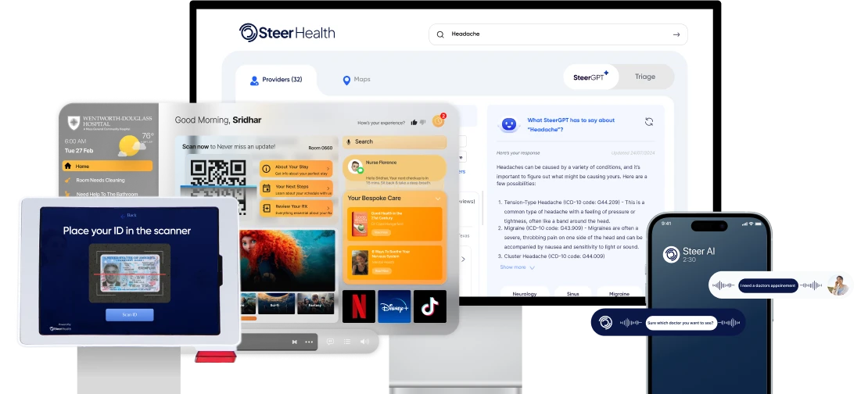The height and width of the screenshot is (394, 868).
Task: Click the Scan ID button on kiosk
Action: tap(130, 315)
